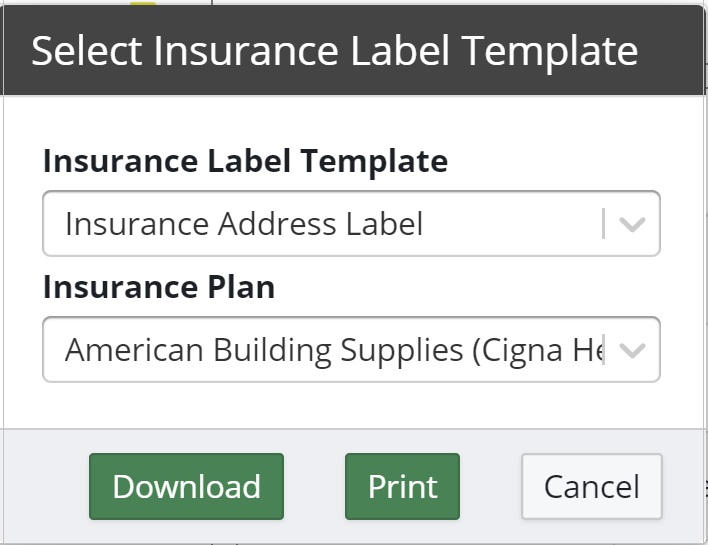Click the Select Insurance Label Template title

click(334, 51)
